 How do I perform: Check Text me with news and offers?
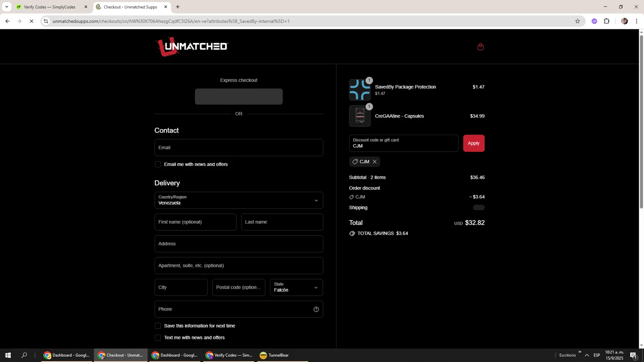158,338
